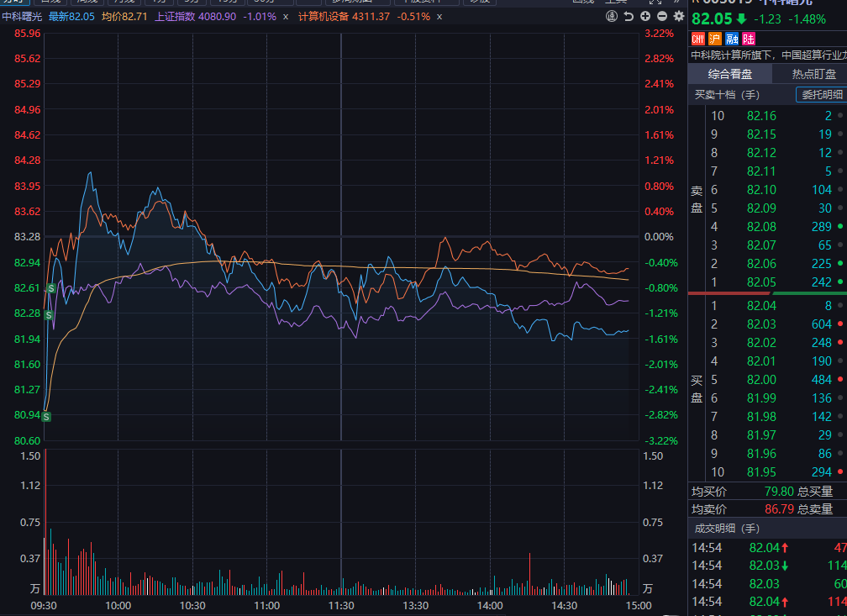Click the 成交明细 section header

pyautogui.click(x=726, y=528)
